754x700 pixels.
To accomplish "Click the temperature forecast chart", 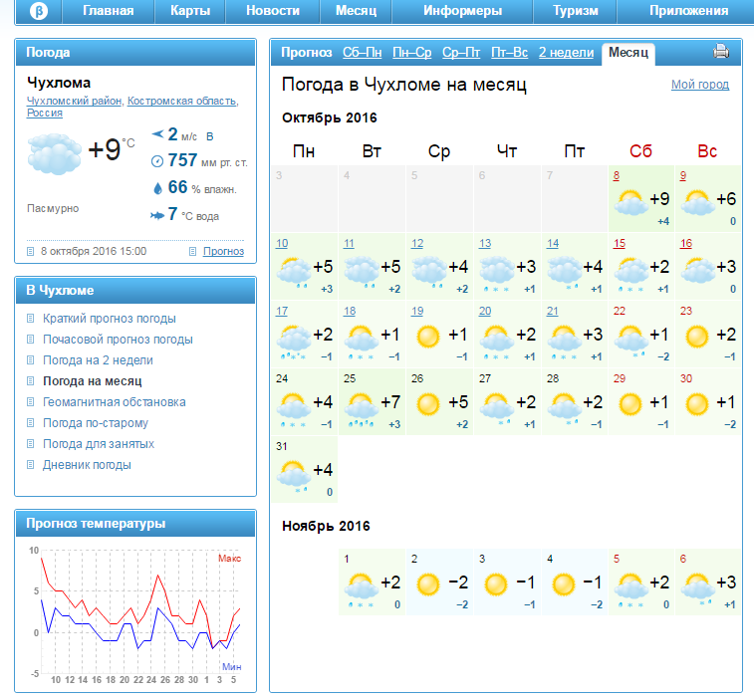I will [134, 612].
